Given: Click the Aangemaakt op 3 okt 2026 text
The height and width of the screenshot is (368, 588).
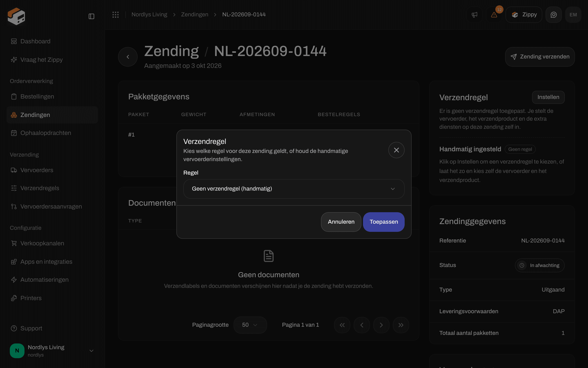Looking at the screenshot, I should [183, 66].
